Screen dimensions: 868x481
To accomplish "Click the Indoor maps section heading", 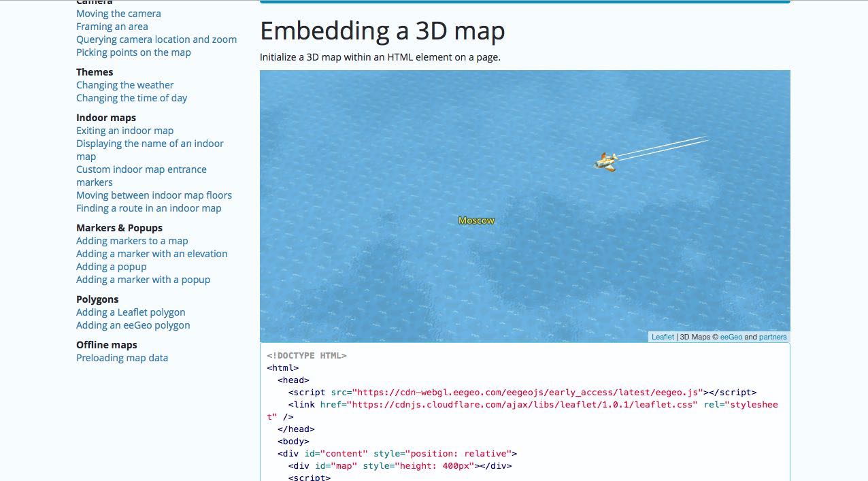I will tap(106, 118).
